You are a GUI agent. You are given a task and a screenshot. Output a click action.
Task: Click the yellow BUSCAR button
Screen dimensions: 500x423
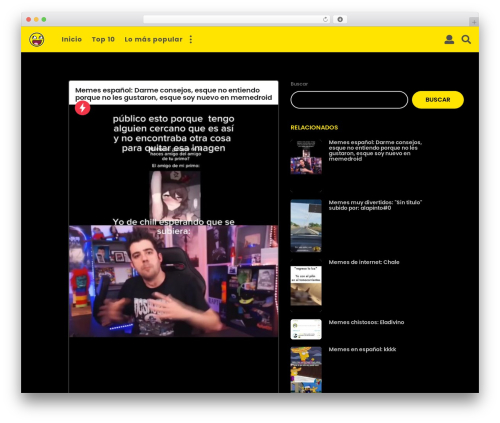(438, 100)
